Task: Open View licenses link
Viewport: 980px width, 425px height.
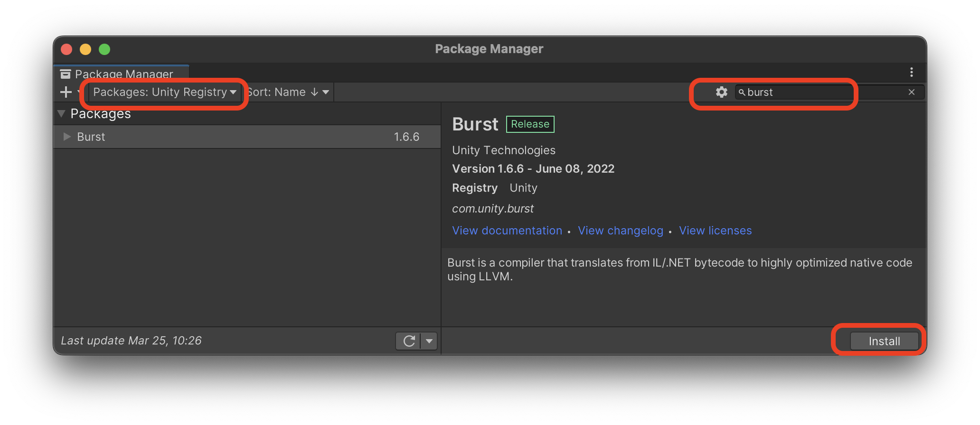Action: (x=716, y=231)
